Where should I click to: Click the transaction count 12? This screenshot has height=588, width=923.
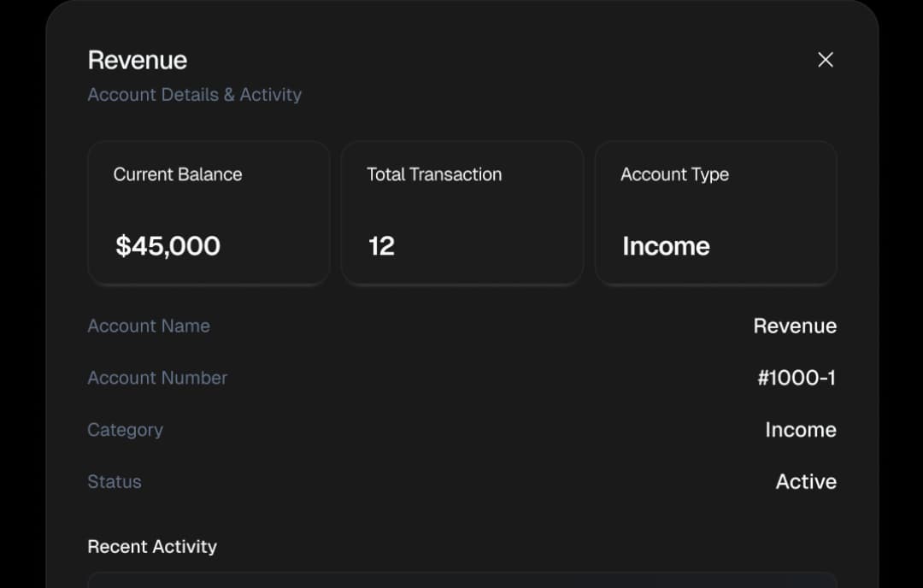pyautogui.click(x=381, y=246)
